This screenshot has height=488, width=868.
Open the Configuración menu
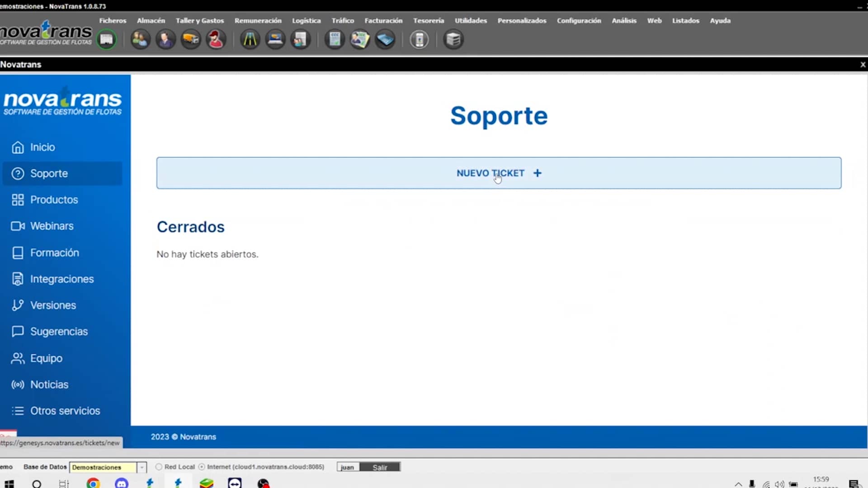click(579, 21)
